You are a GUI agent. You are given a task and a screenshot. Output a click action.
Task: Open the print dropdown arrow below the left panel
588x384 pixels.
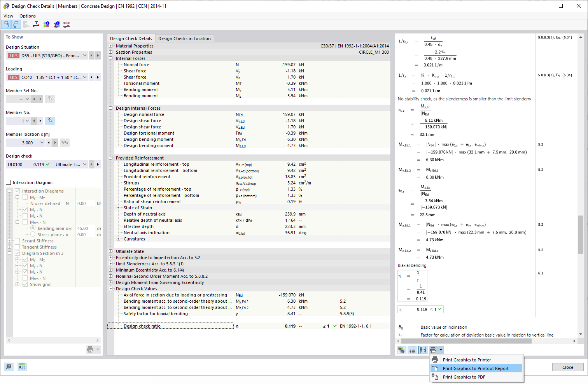(x=98, y=349)
